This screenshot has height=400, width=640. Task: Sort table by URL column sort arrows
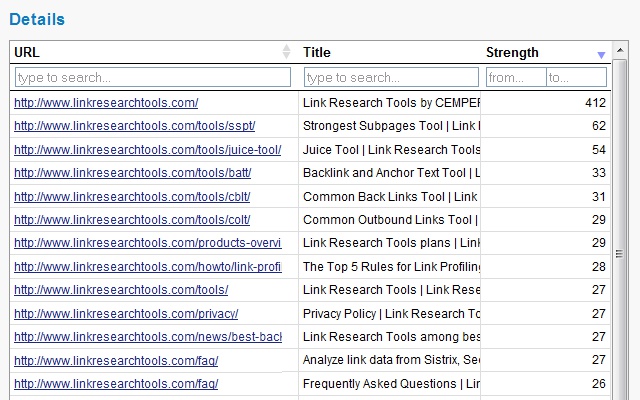(287, 52)
